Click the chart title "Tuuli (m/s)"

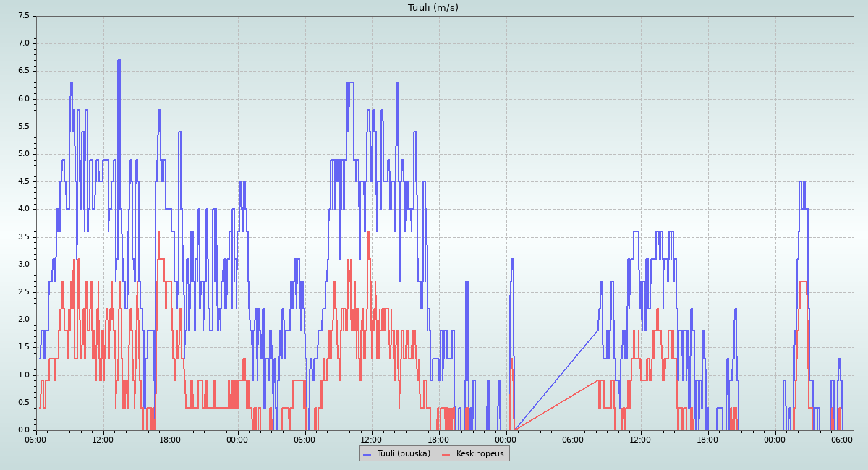[433, 7]
